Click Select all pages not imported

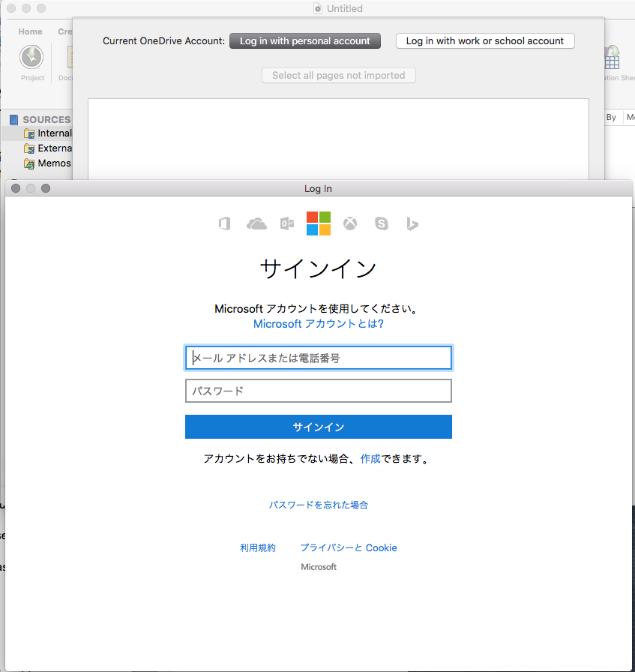click(339, 76)
